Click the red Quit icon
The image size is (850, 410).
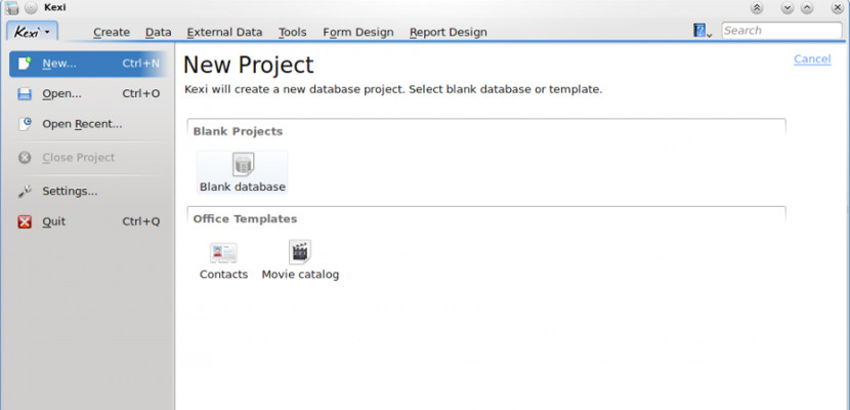point(25,222)
